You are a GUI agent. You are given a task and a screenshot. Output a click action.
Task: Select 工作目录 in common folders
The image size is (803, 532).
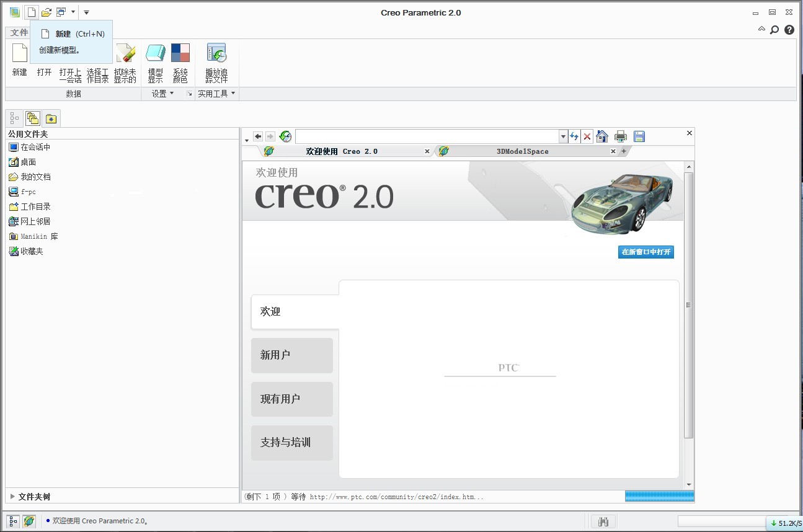[x=30, y=206]
